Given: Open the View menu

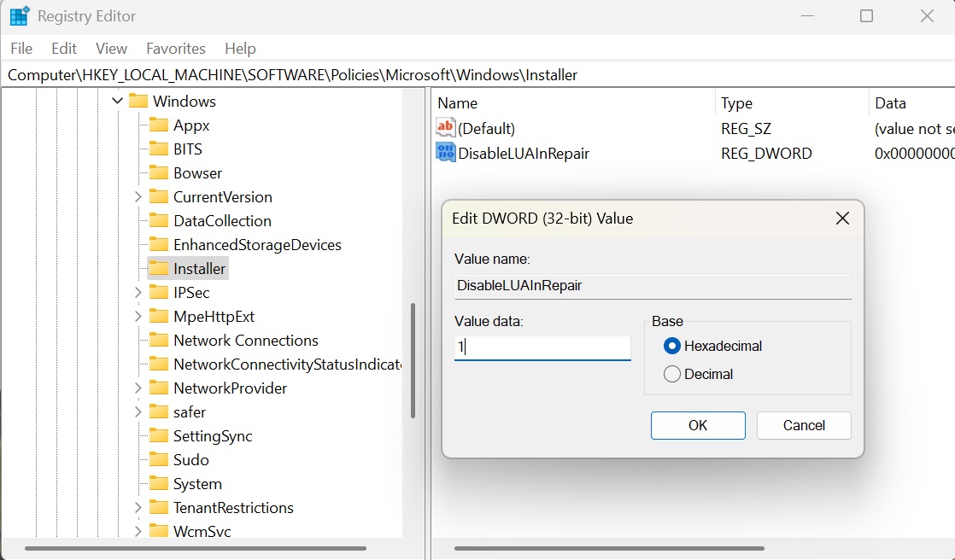Looking at the screenshot, I should click(111, 48).
